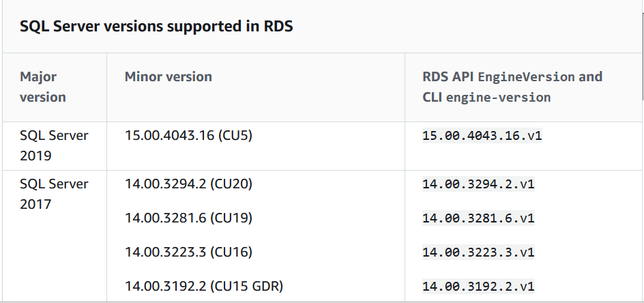Select engine version code 14.00.3192.2.v1
The image size is (644, 303).
(x=478, y=287)
